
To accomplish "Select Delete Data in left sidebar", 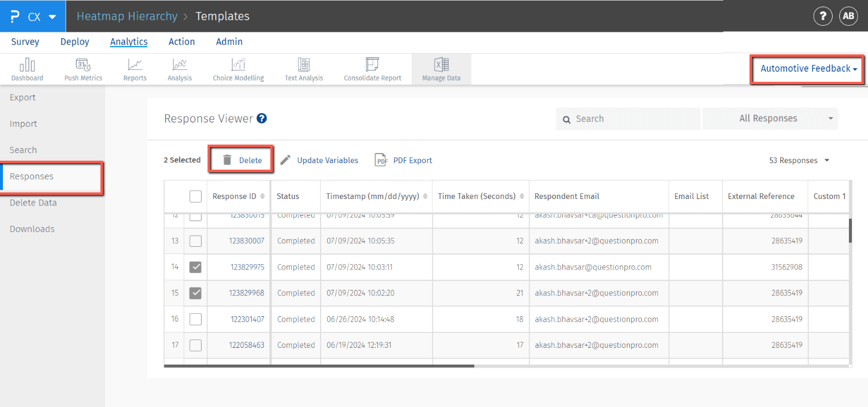I will pyautogui.click(x=33, y=203).
